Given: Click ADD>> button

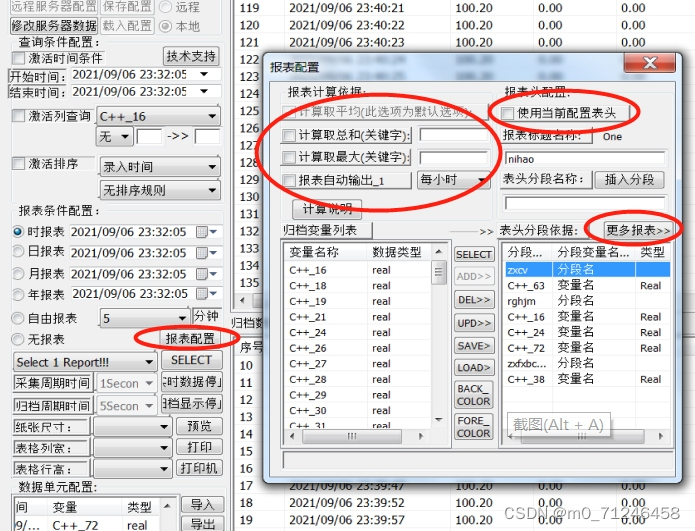Looking at the screenshot, I should 474,277.
